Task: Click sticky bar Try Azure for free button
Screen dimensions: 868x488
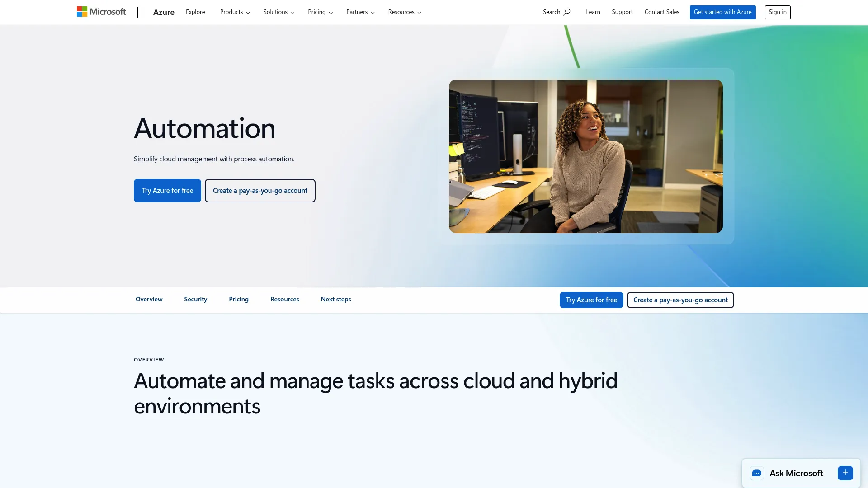Action: click(591, 300)
